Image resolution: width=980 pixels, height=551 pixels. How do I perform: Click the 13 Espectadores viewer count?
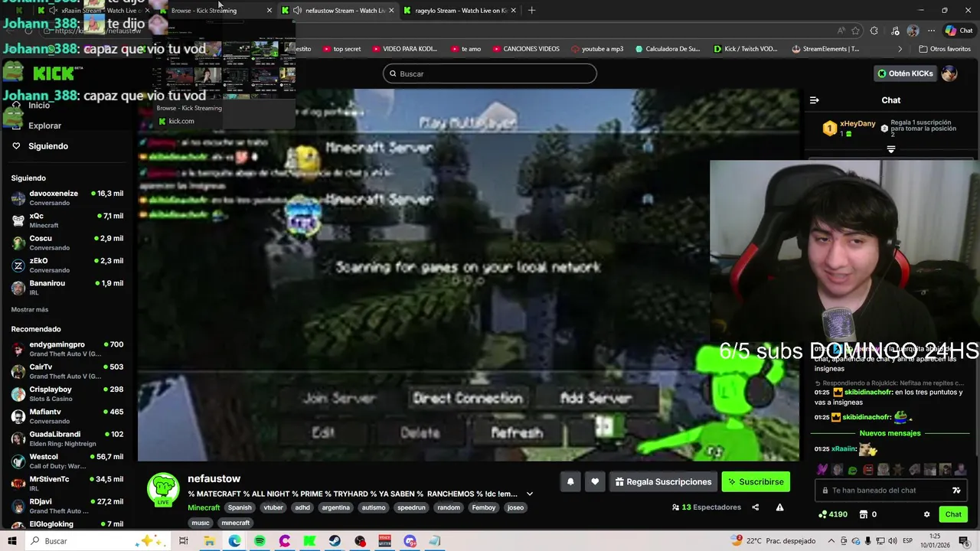click(x=707, y=507)
